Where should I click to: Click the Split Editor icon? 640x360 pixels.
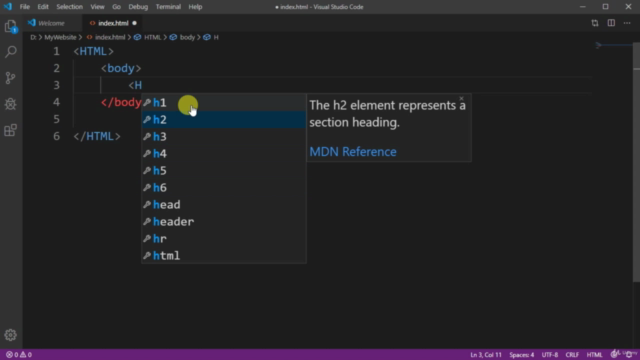611,23
